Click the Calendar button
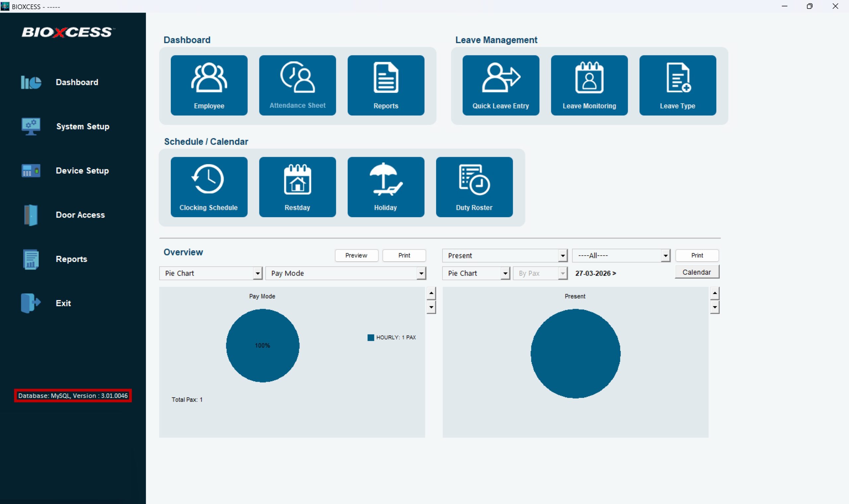 (696, 272)
